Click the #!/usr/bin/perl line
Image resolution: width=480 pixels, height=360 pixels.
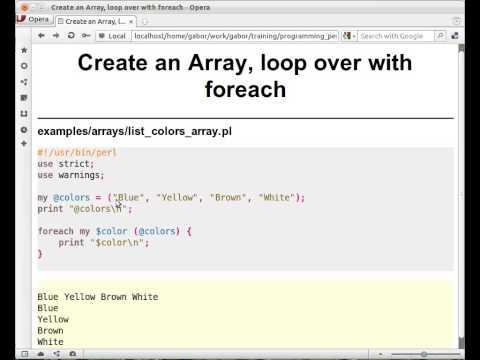(77, 153)
